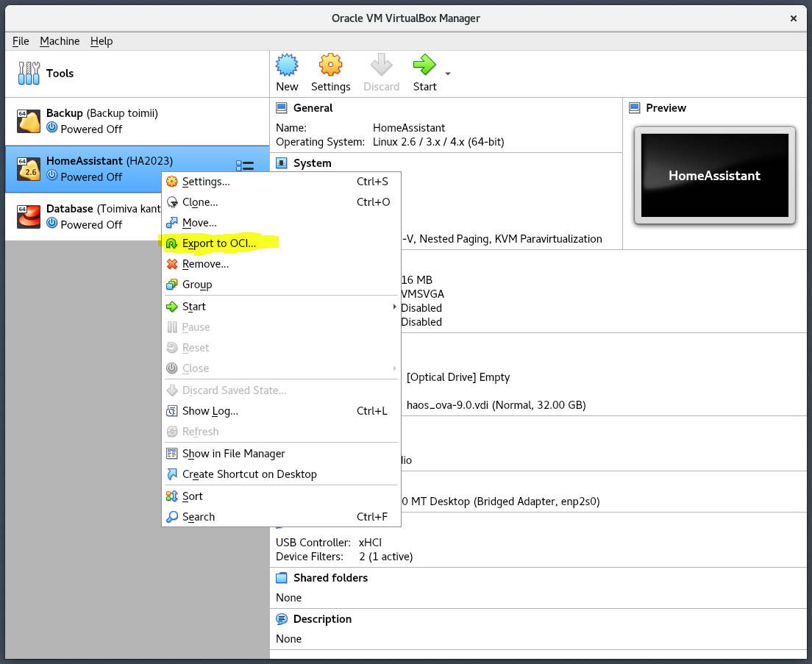Expand the Start button dropdown arrow

[447, 74]
